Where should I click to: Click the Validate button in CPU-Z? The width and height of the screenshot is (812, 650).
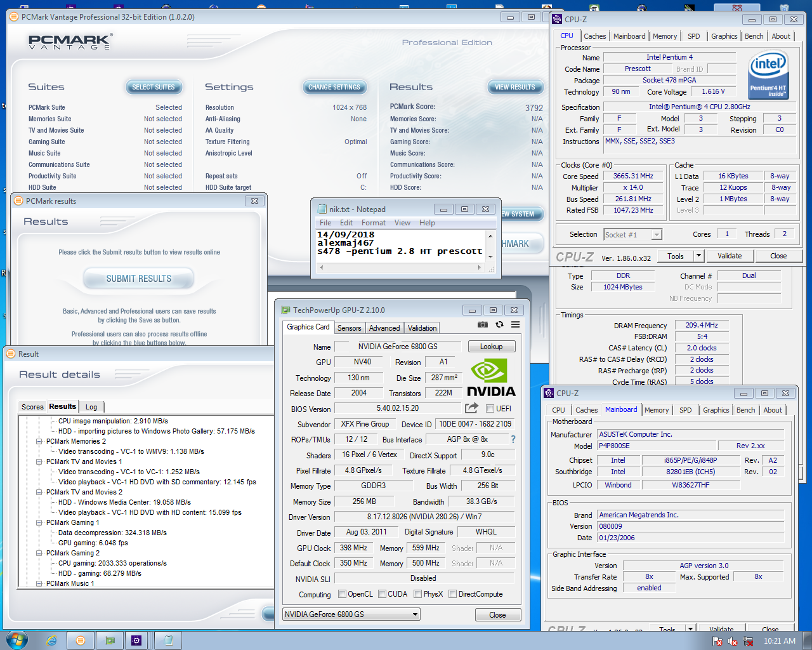point(730,256)
